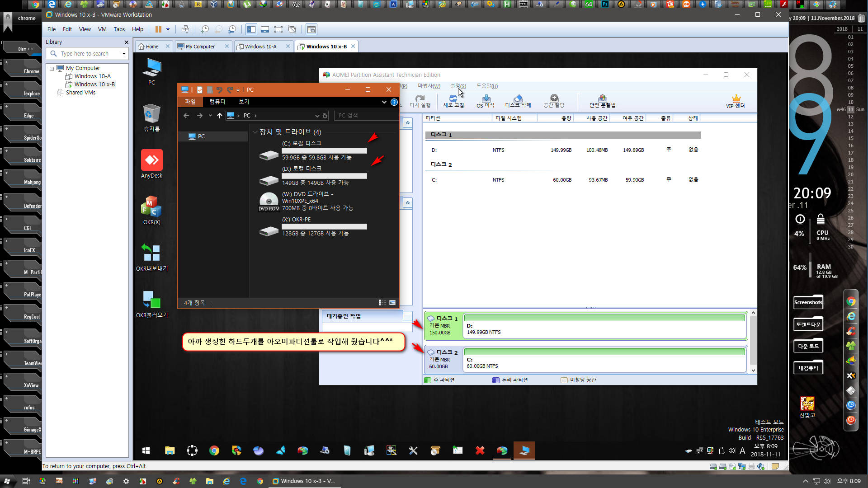Open the 도움말(H) menu in AOMEI

pos(487,86)
